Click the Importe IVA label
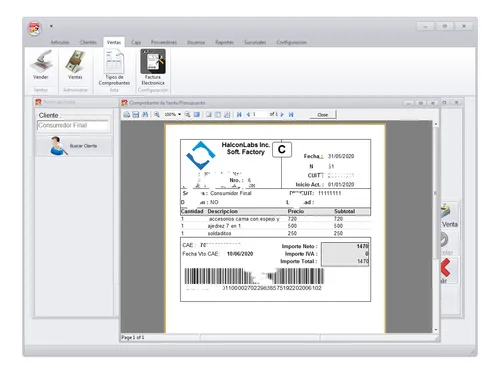 point(301,254)
